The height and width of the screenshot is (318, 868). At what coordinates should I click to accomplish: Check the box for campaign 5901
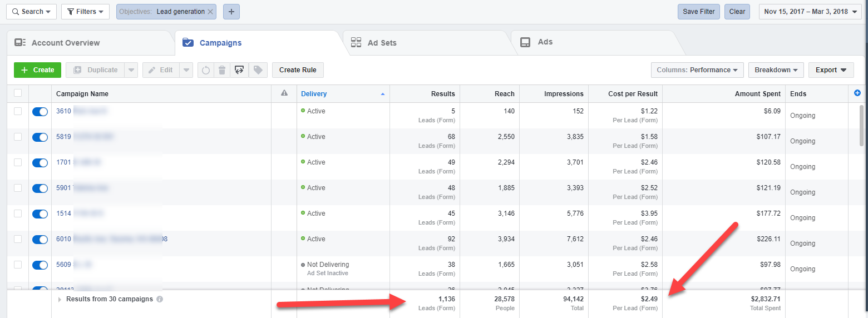coord(18,188)
